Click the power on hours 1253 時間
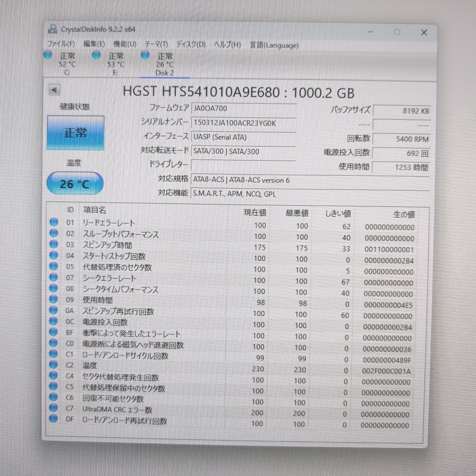Image resolution: width=476 pixels, height=476 pixels. pyautogui.click(x=401, y=167)
